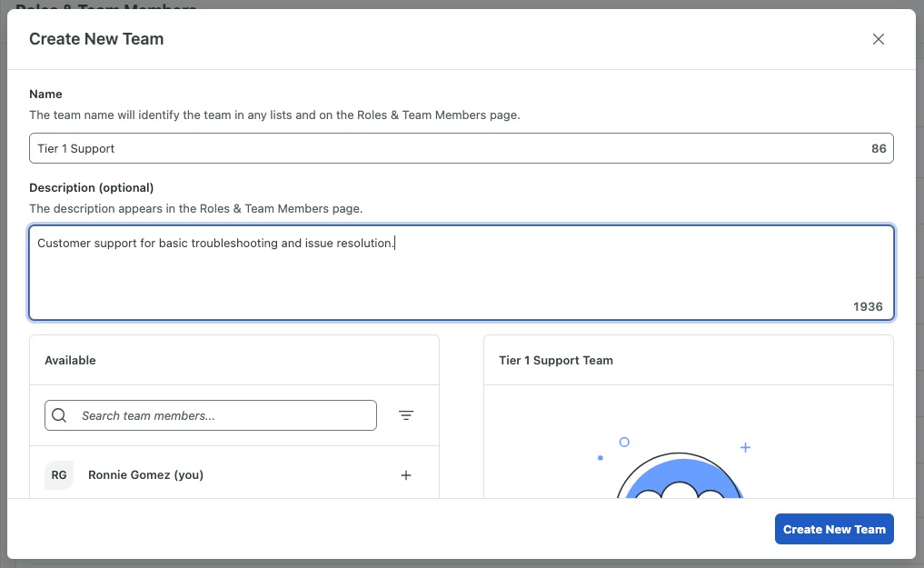Focus the Name field containing Tier 1 Support
This screenshot has height=568, width=924.
point(445,148)
